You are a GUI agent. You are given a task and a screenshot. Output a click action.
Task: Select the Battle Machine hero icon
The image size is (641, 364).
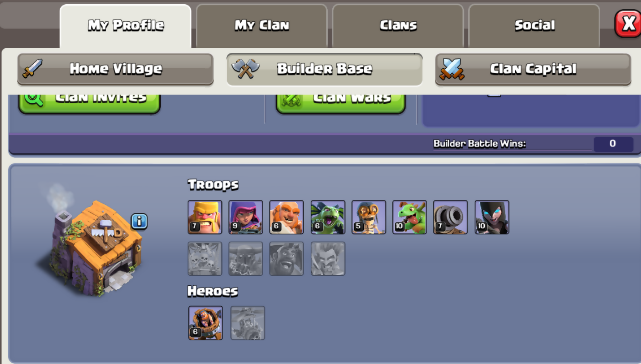click(x=206, y=323)
